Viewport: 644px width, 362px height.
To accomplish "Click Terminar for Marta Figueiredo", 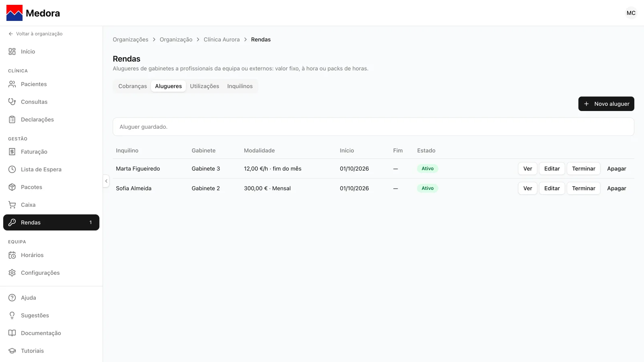I will (x=584, y=169).
